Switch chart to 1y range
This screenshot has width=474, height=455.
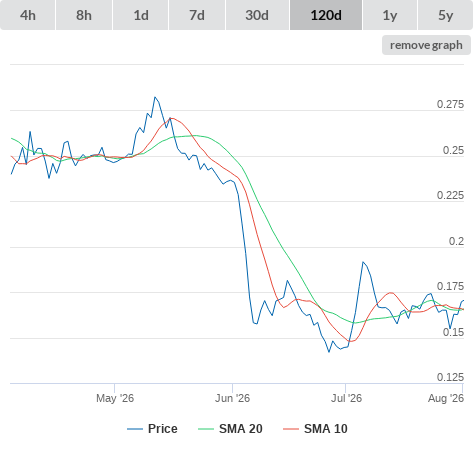pos(390,15)
